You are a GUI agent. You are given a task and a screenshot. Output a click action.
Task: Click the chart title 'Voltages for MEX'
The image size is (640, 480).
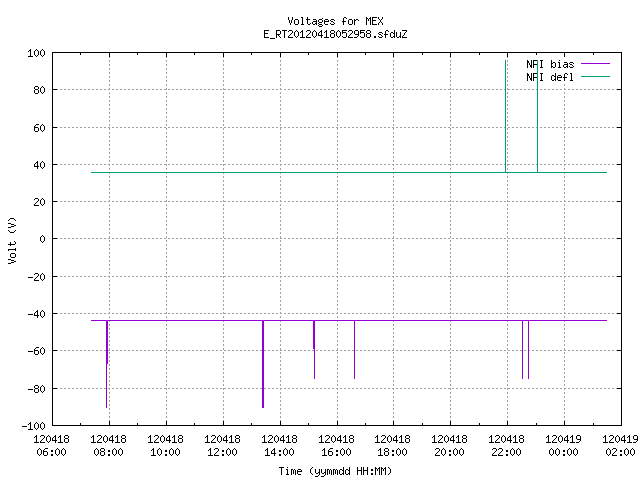pos(335,21)
